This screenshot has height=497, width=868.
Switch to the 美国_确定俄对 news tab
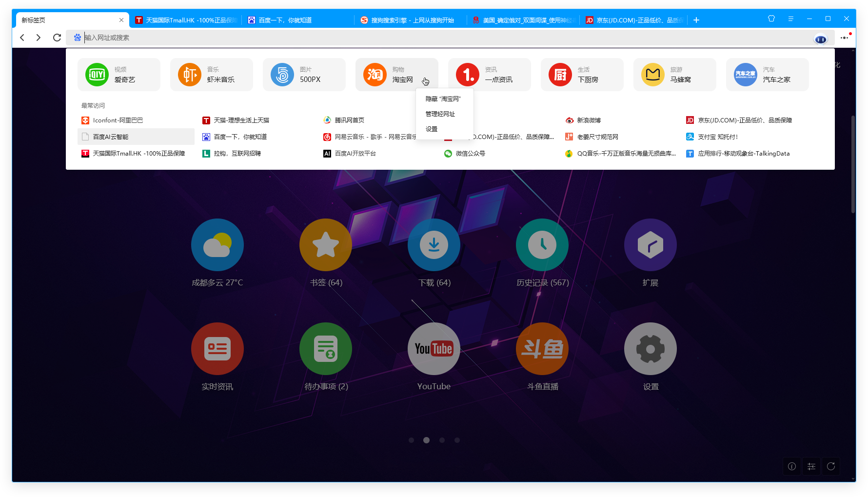coord(524,20)
